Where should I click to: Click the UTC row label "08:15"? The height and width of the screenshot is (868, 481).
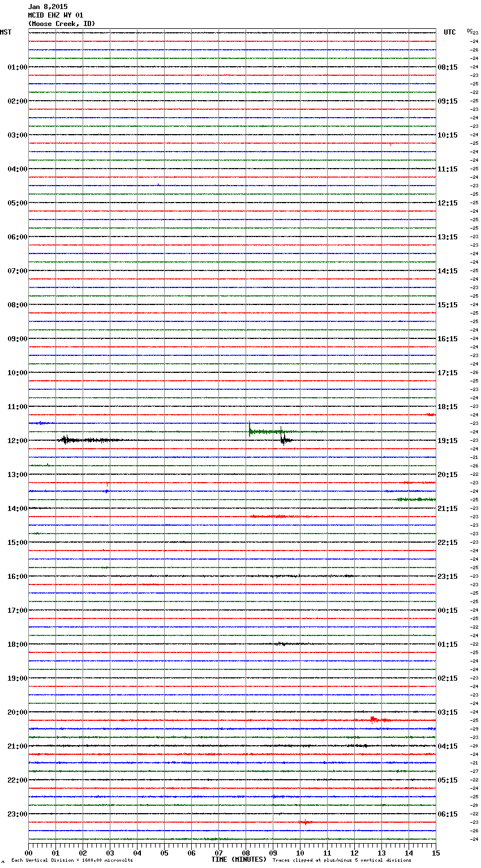pos(448,67)
